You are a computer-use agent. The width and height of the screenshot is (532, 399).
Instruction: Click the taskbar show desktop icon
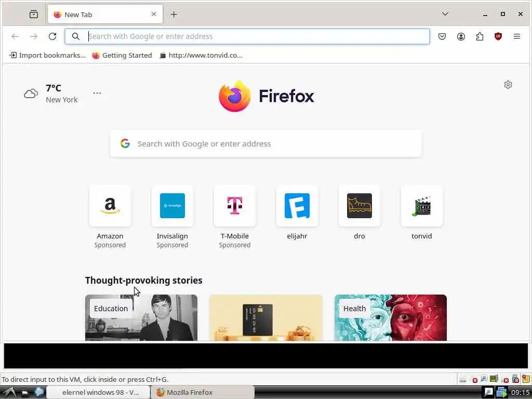coord(25,393)
